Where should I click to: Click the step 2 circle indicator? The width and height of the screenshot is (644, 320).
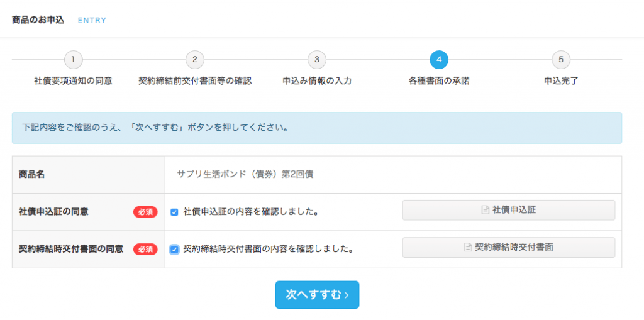coord(195,60)
